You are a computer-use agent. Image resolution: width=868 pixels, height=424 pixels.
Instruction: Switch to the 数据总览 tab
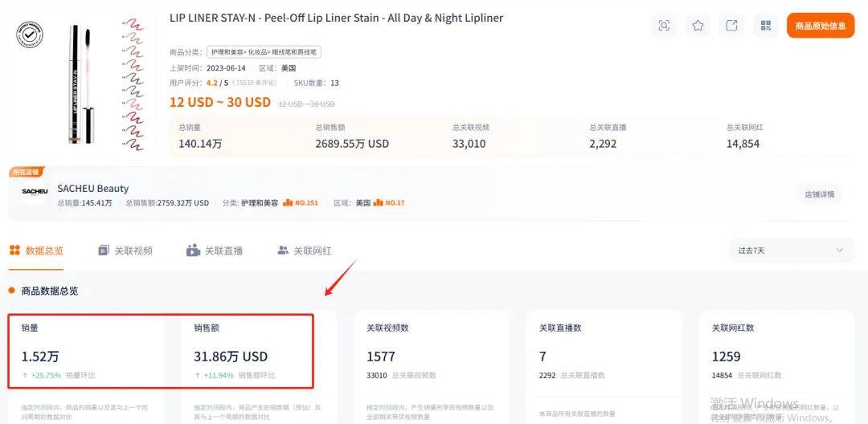point(36,251)
